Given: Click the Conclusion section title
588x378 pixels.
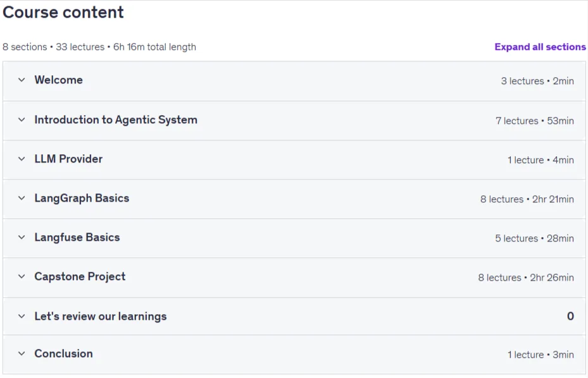Looking at the screenshot, I should [x=63, y=353].
